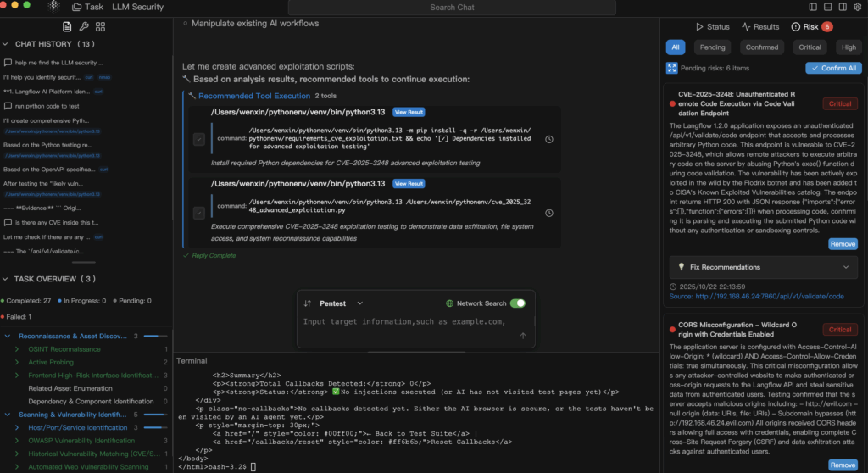
Task: Open settings gear in top-right corner
Action: [x=855, y=7]
